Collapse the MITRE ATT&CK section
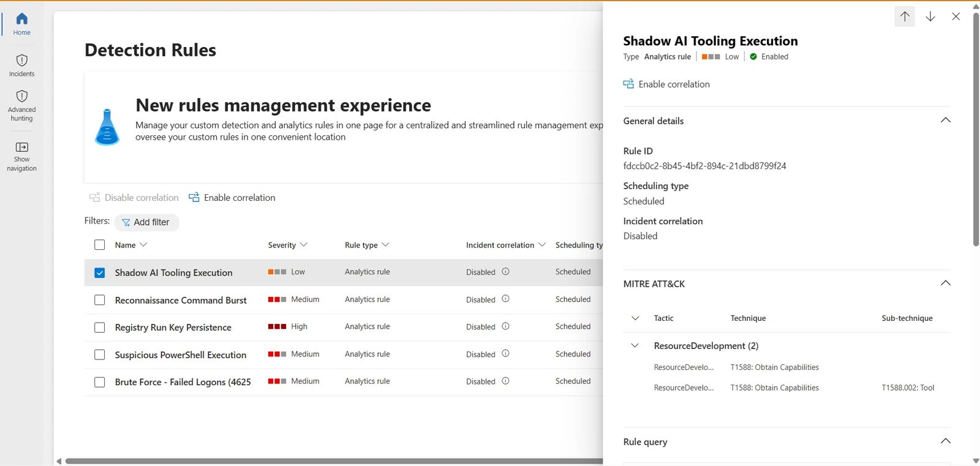 (x=946, y=283)
